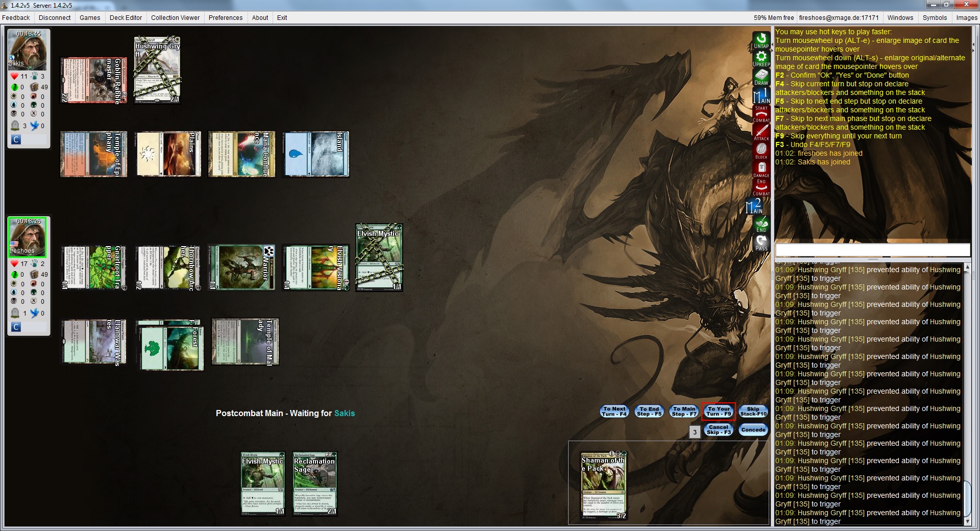Click Sakis's red heart life icon
This screenshot has height=531, width=980.
coord(14,76)
